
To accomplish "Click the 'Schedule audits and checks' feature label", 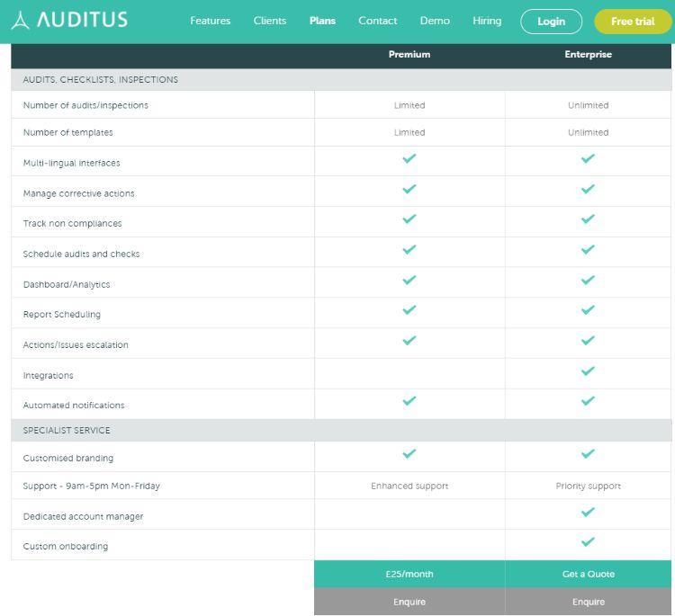I will 81,254.
